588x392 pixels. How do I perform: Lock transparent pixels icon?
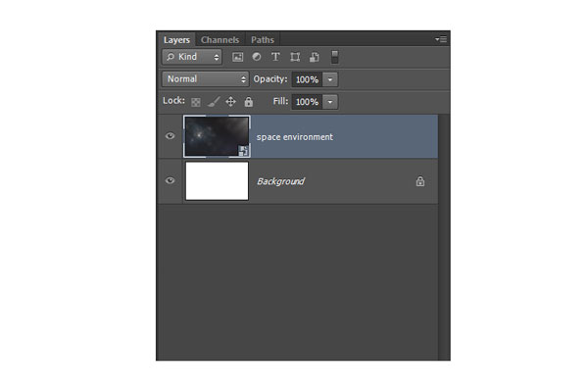pos(196,102)
